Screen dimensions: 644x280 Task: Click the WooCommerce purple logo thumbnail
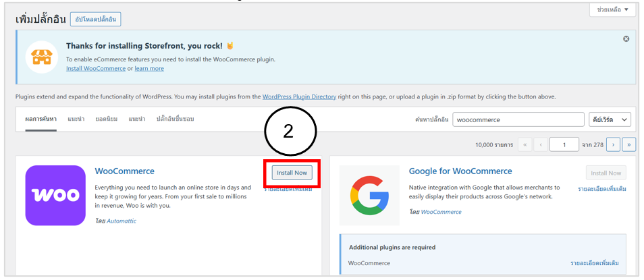55,195
